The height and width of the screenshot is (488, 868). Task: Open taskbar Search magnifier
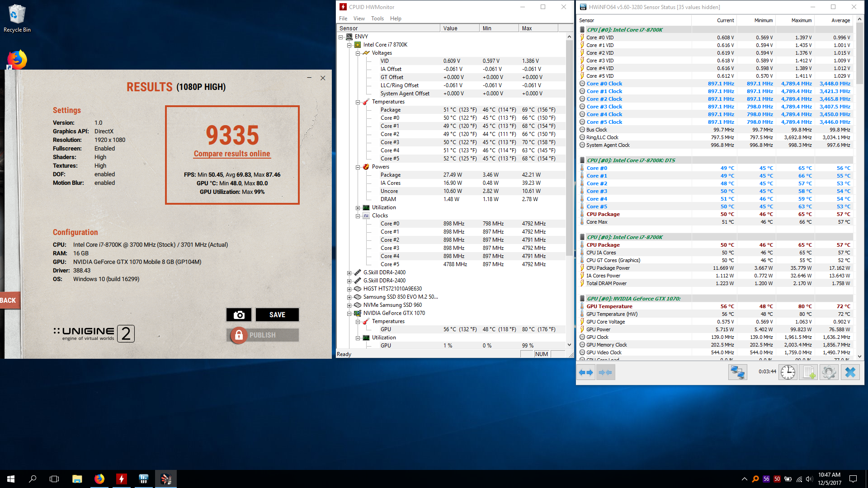pos(33,479)
